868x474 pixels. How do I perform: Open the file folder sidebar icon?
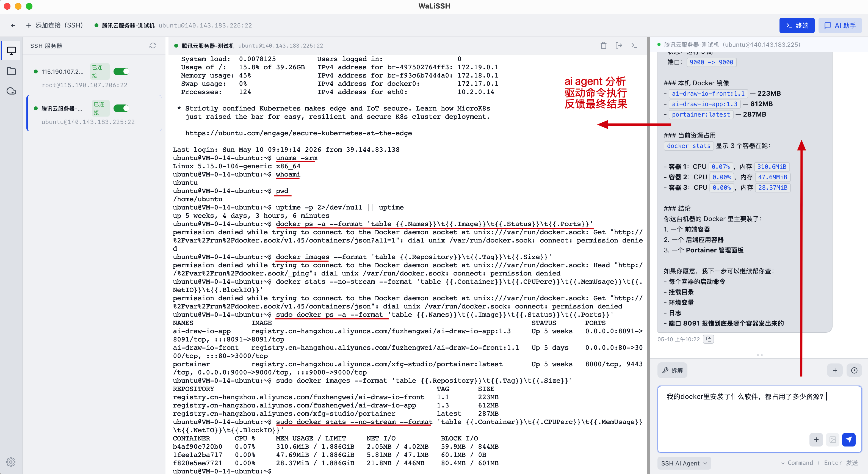click(12, 71)
